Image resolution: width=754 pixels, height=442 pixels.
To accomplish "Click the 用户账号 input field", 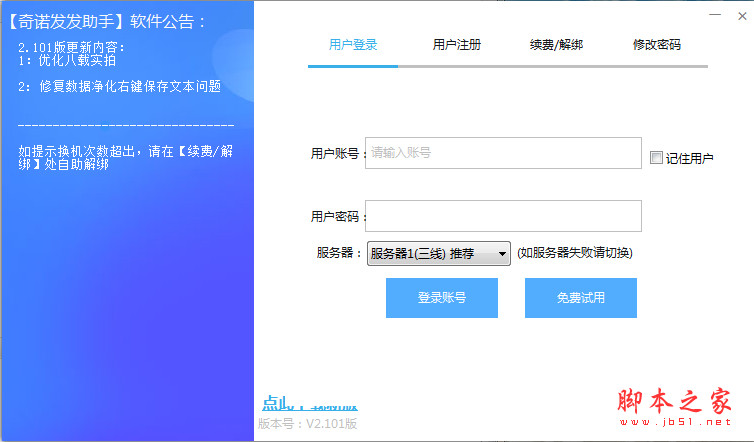I will pos(503,153).
